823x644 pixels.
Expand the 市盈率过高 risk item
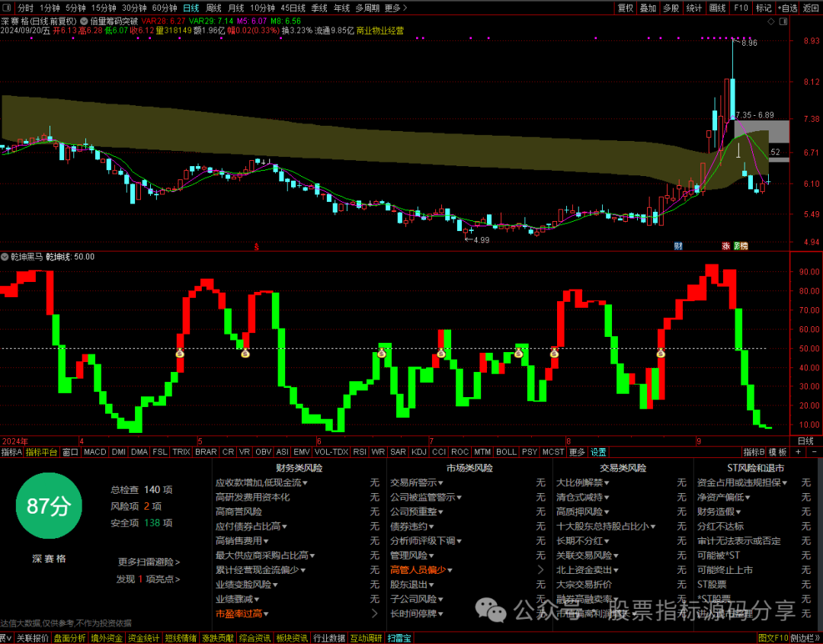(242, 614)
